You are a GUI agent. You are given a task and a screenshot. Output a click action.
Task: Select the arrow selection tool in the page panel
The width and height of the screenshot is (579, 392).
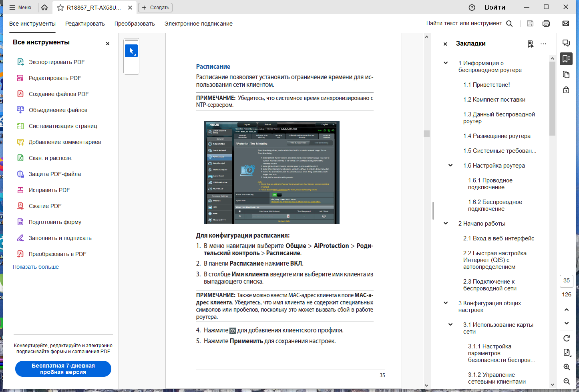pyautogui.click(x=131, y=50)
